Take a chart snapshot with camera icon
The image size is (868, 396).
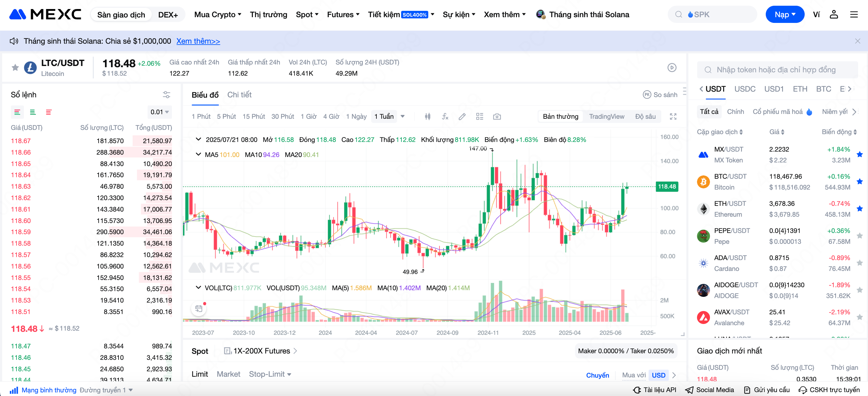[497, 117]
